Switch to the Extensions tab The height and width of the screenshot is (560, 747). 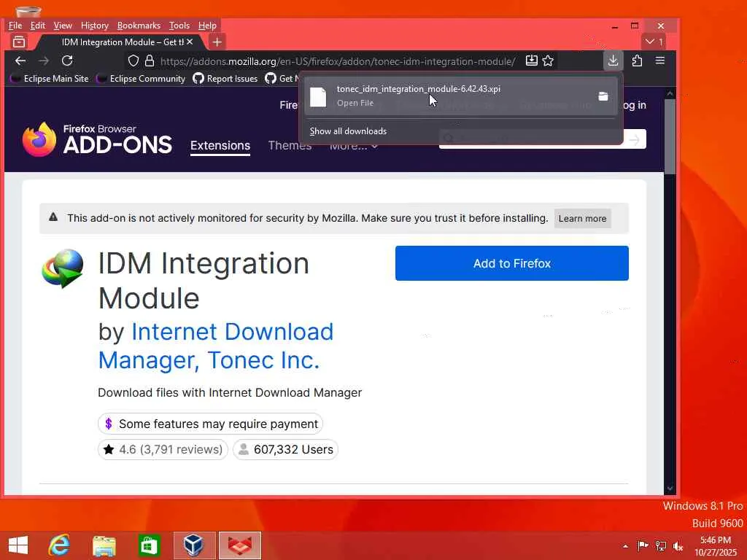[220, 146]
